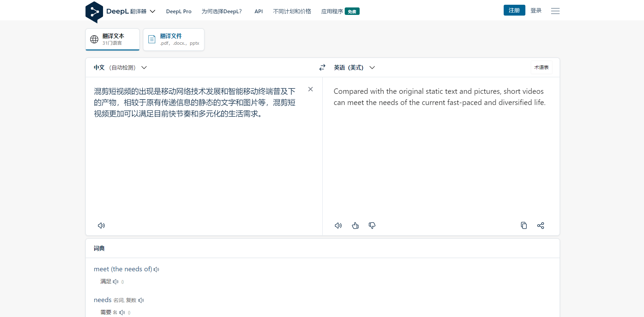Click the DeepL logo icon

[x=94, y=12]
